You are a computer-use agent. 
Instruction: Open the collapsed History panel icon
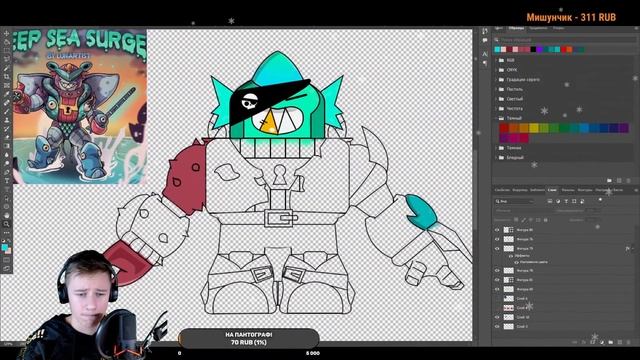(x=484, y=31)
